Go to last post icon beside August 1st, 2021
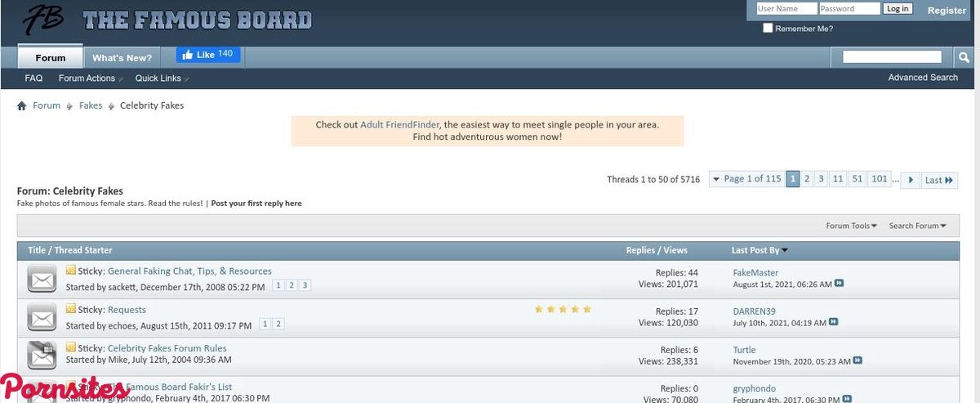This screenshot has height=403, width=980. (840, 284)
